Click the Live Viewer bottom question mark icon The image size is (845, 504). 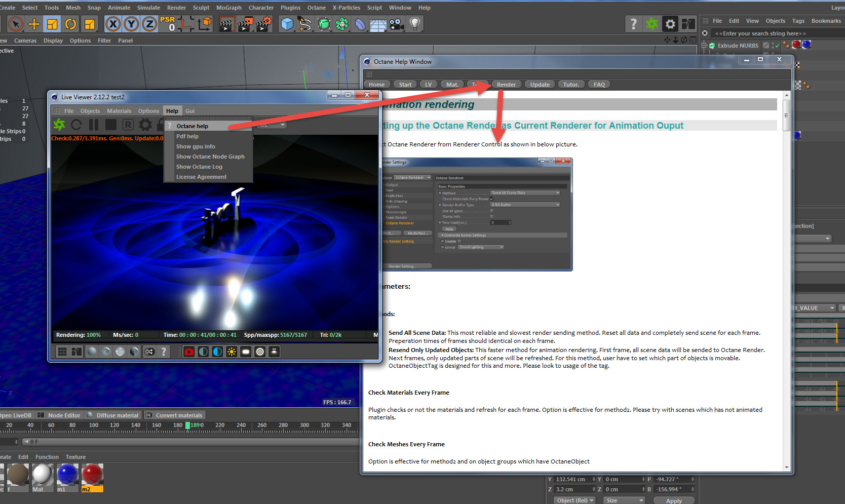point(164,352)
